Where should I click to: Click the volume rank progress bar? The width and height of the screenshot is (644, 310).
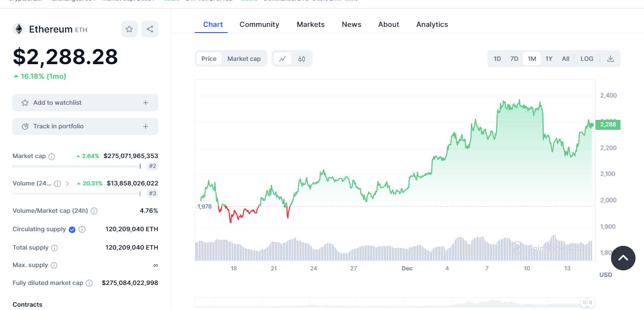pos(77,193)
